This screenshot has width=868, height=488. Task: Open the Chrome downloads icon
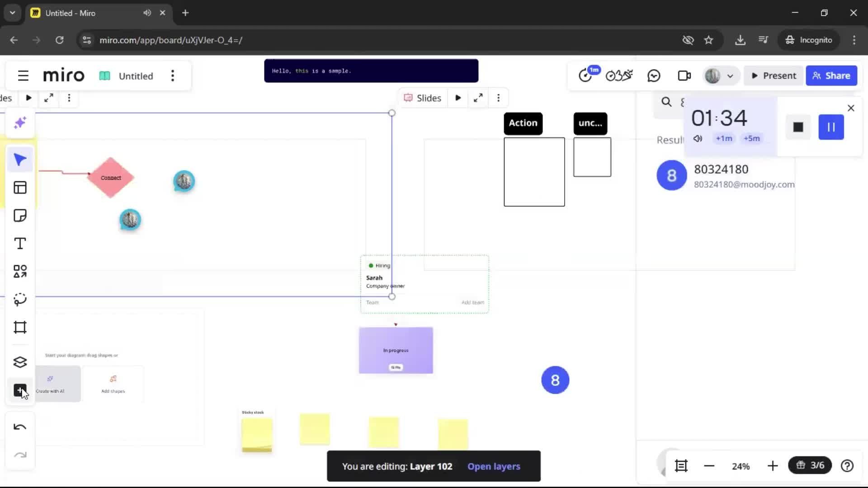coord(740,40)
